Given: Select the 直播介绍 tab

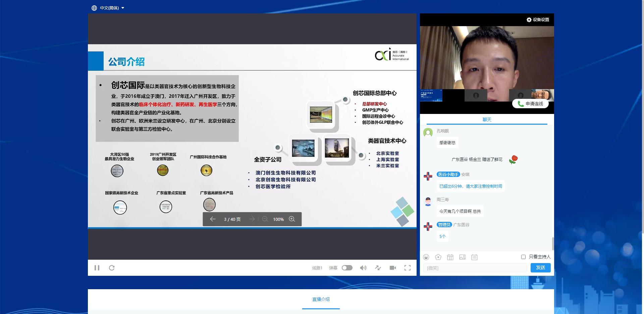Looking at the screenshot, I should (x=321, y=299).
